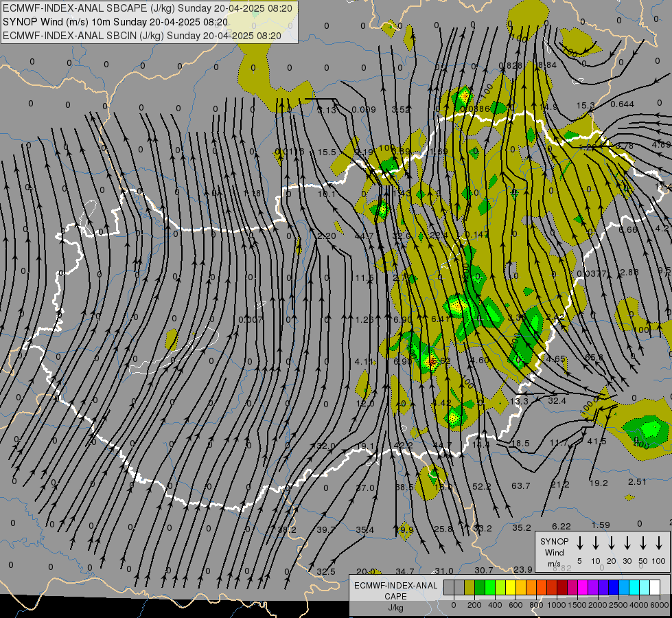Click the 600 tick on CAPE scale
This screenshot has height=618, width=672.
(x=515, y=605)
